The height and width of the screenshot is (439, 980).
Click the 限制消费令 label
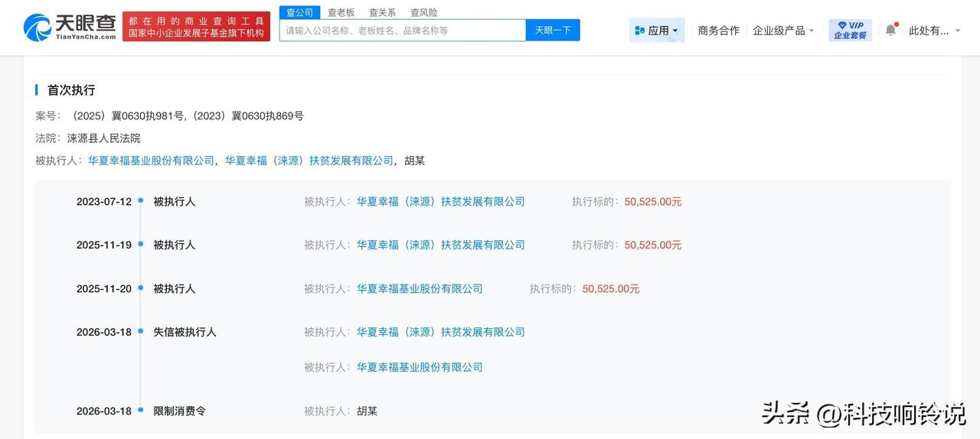click(180, 411)
